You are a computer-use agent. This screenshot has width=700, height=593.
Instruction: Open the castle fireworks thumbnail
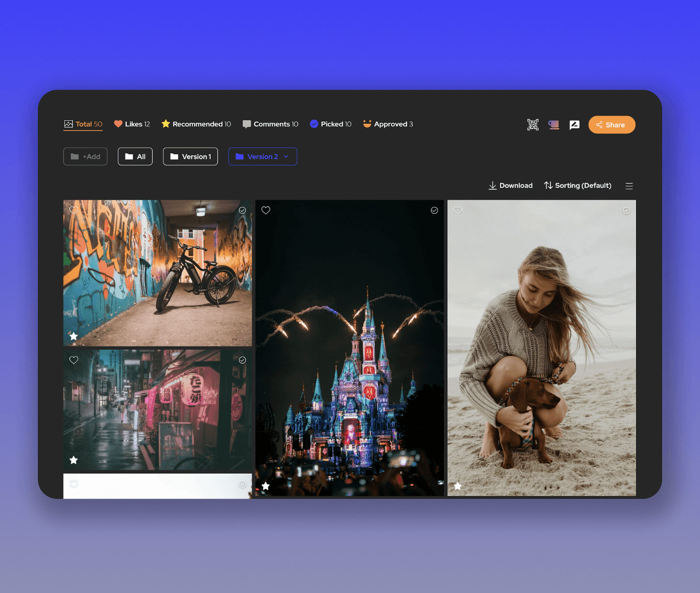[x=350, y=348]
